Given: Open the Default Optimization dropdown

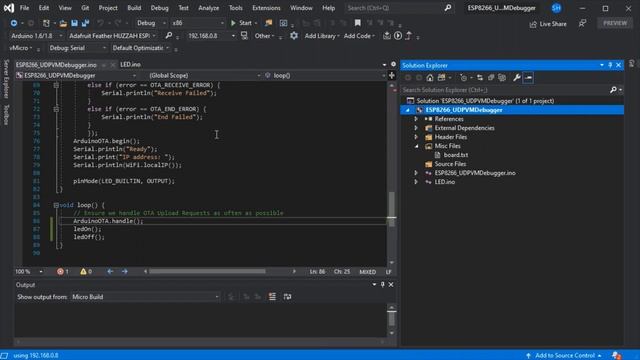Looking at the screenshot, I should coord(141,48).
